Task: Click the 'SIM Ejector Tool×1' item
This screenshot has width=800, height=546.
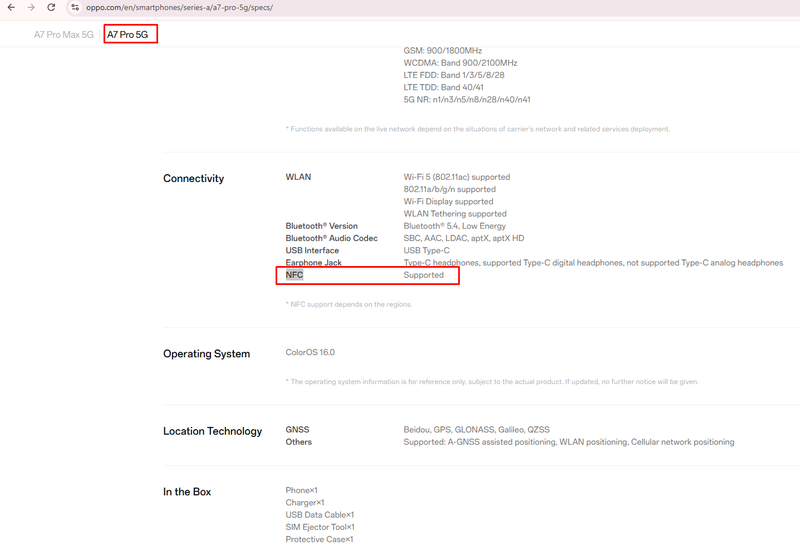Action: [x=320, y=527]
